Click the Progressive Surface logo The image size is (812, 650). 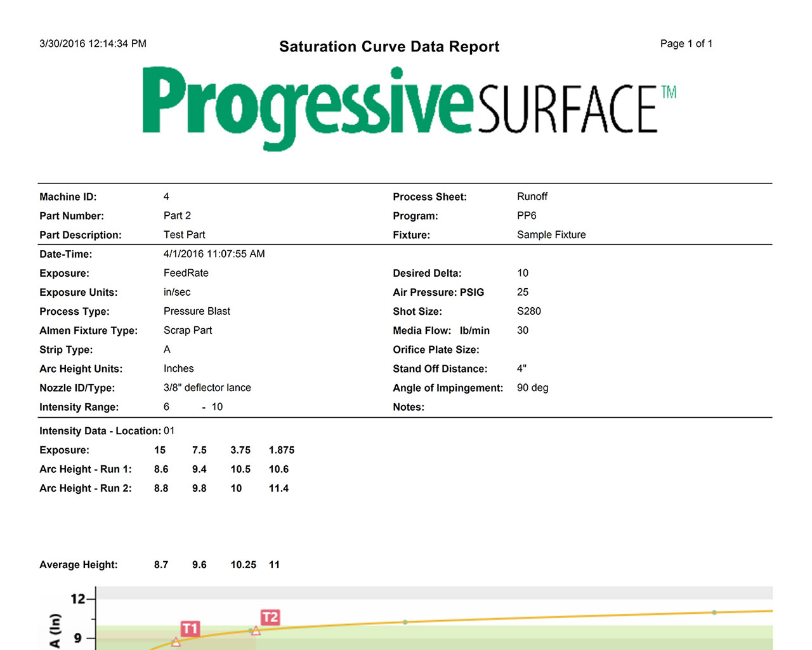(x=409, y=108)
